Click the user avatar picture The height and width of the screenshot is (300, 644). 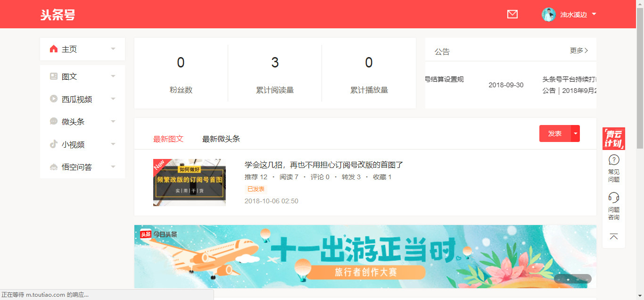point(548,15)
